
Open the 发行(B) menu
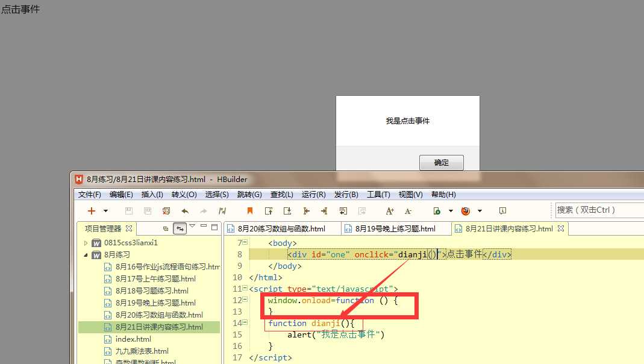click(346, 194)
